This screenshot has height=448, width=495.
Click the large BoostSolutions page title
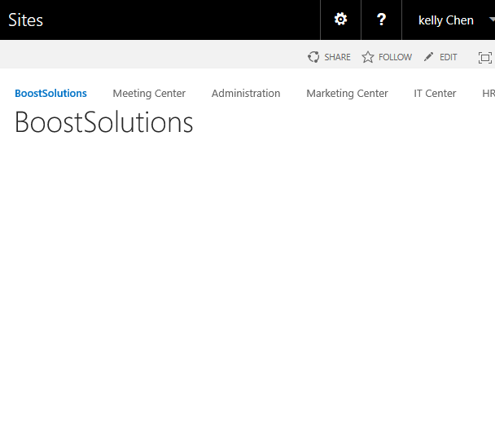tap(104, 122)
